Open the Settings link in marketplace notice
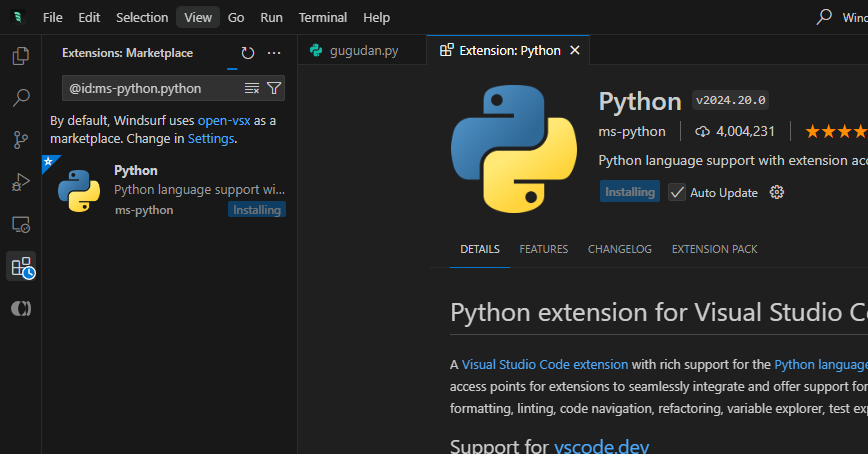 (x=211, y=138)
